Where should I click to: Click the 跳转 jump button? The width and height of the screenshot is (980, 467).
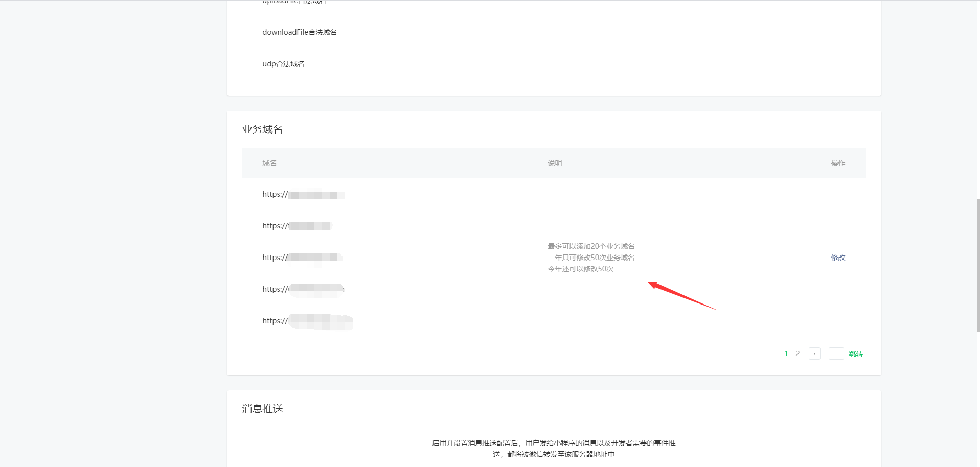[x=856, y=354]
